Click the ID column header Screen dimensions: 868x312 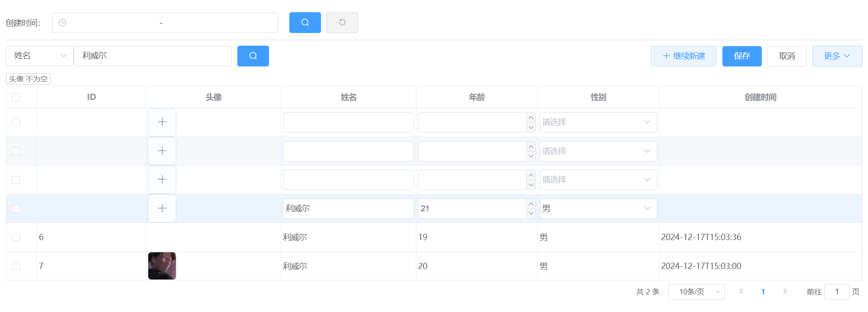[91, 97]
